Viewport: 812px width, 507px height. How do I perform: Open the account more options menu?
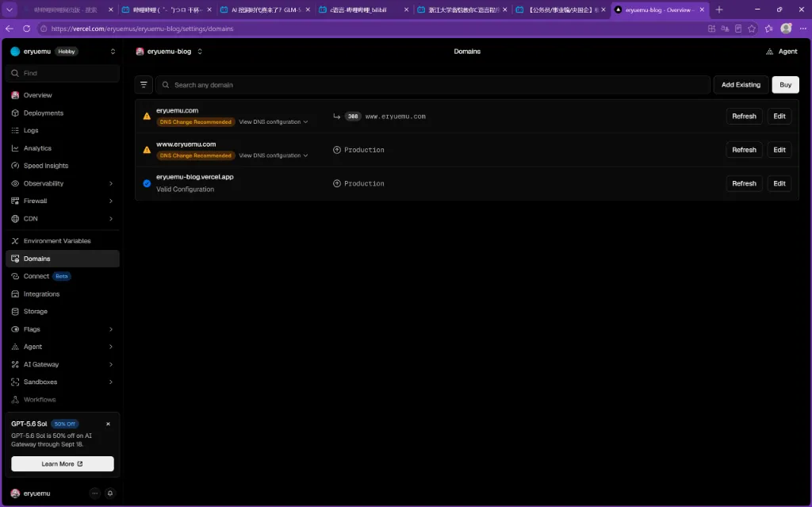[95, 493]
